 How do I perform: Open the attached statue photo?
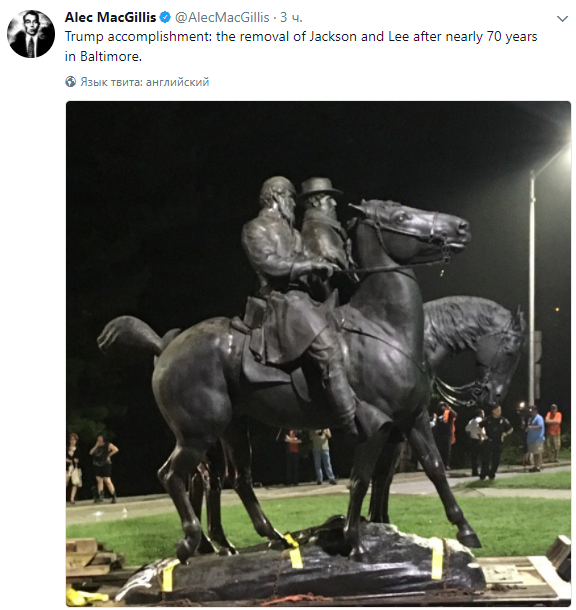coord(318,354)
